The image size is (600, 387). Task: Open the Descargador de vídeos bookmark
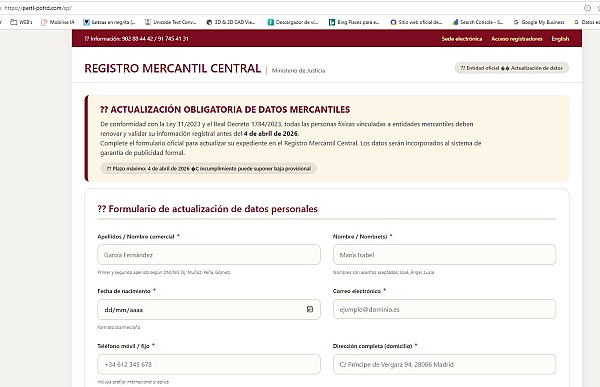point(293,22)
